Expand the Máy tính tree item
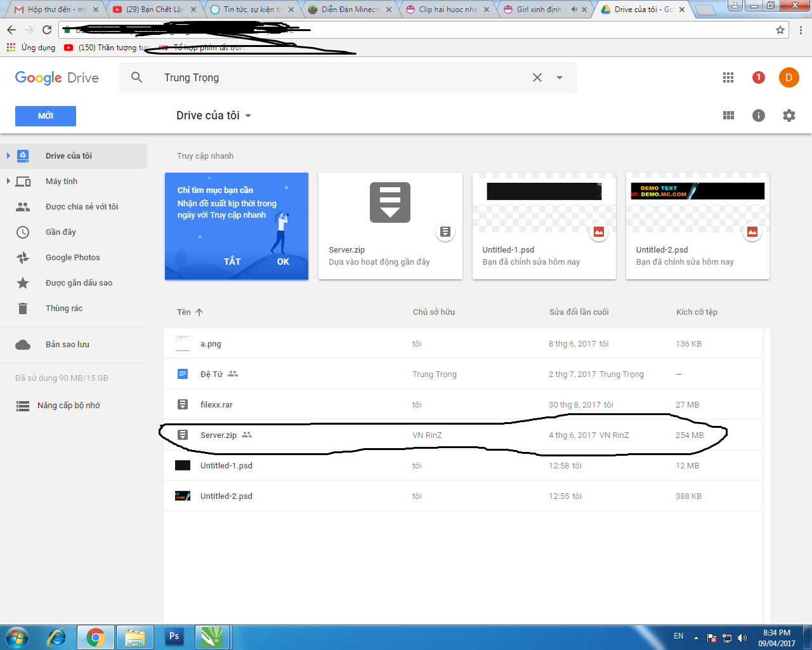The image size is (812, 650). [x=8, y=181]
